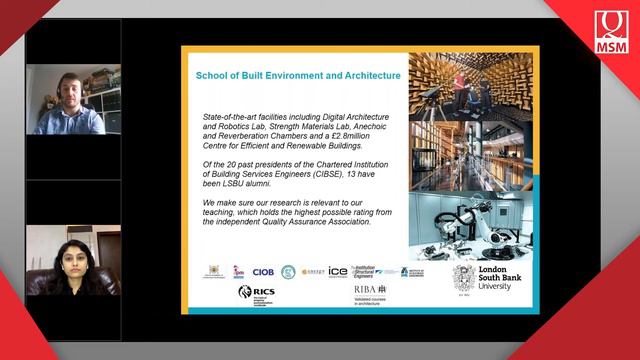The width and height of the screenshot is (640, 360).
Task: Click the Institution of Structural Engineers logo
Action: click(362, 272)
